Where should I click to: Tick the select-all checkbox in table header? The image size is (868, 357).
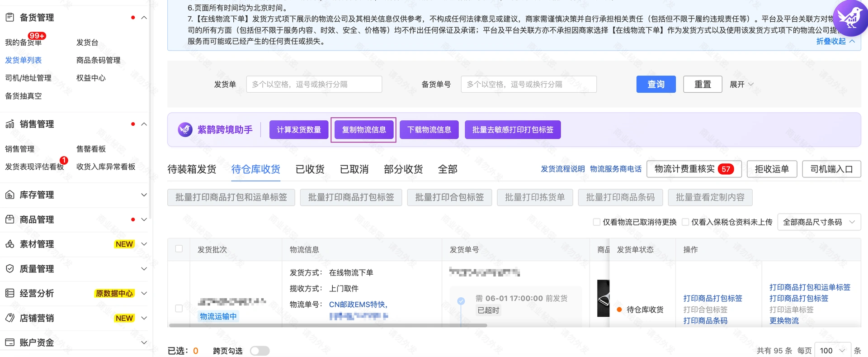179,249
